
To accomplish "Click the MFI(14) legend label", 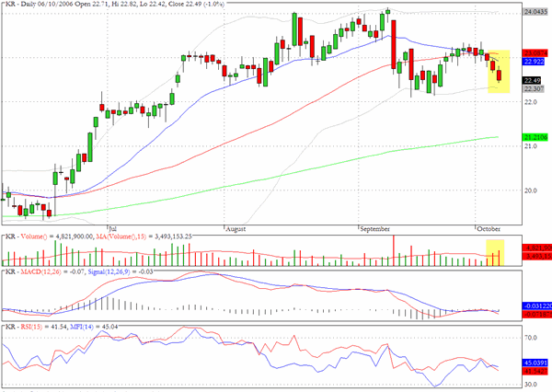I will coord(82,327).
